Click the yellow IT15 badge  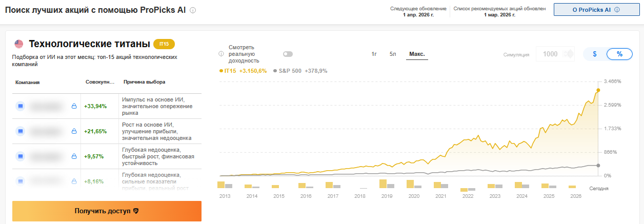(164, 44)
